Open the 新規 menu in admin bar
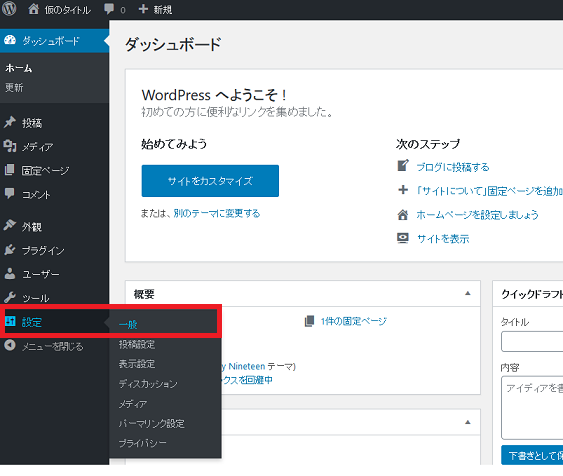 coord(163,10)
